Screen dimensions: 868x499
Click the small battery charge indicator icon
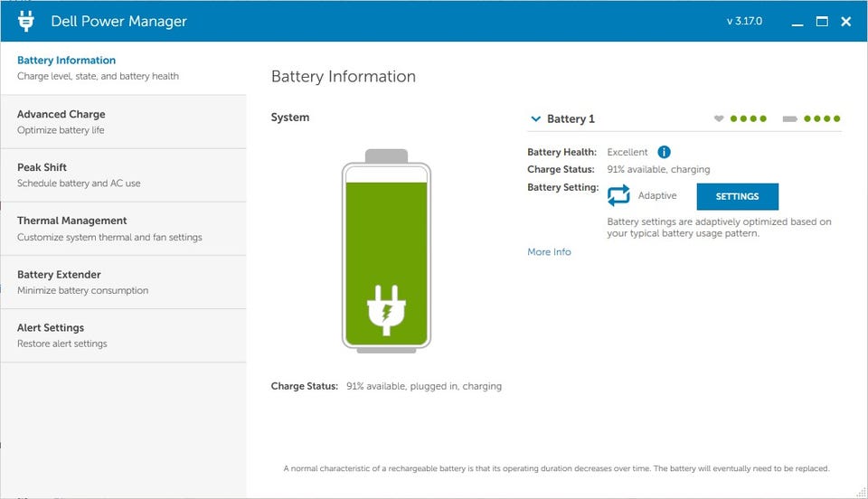pos(789,118)
